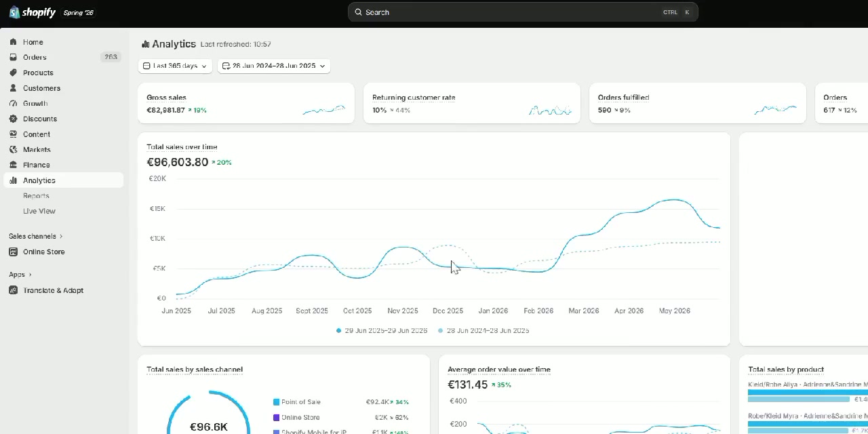Click the Online Store shop icon
This screenshot has width=868, height=434.
pos(13,252)
